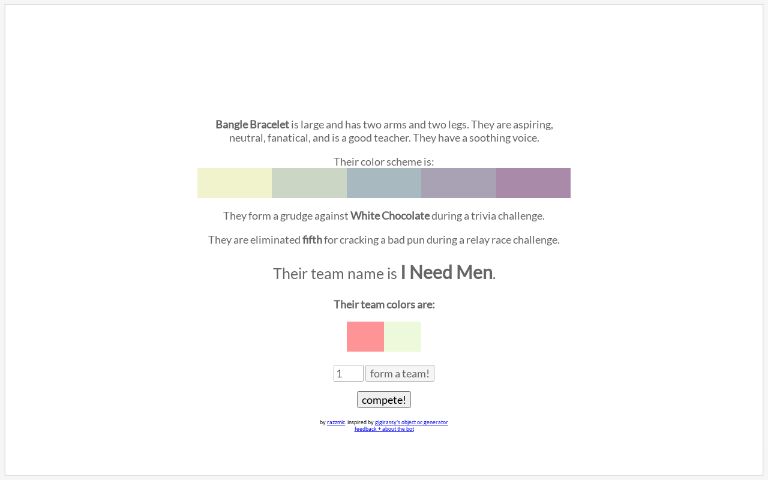The image size is (768, 480).
Task: Select the pink team color swatch
Action: 365,336
